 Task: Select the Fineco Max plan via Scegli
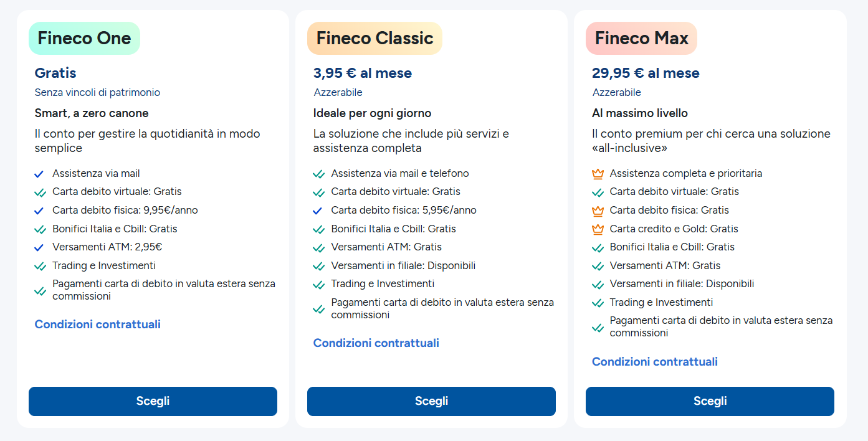[x=710, y=401]
